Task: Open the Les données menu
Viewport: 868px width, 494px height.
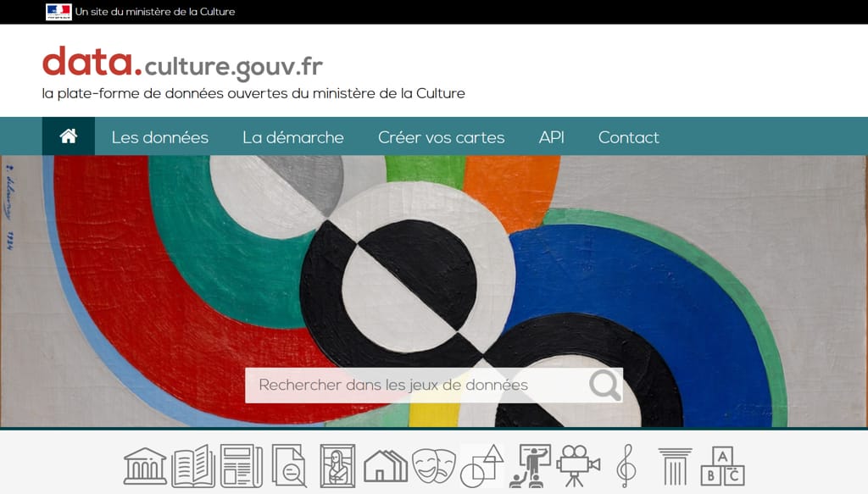Action: click(x=160, y=137)
